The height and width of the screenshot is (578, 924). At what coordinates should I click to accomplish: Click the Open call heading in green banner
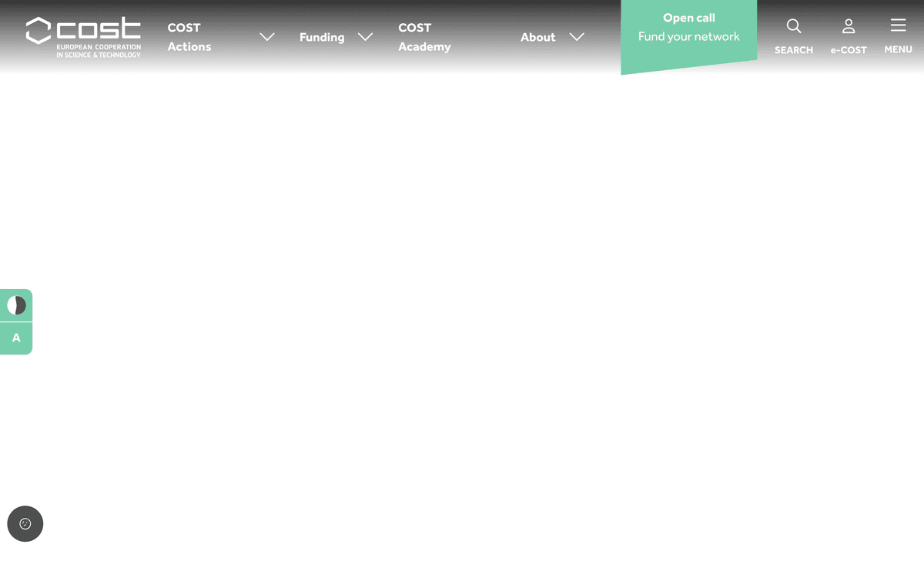click(688, 18)
